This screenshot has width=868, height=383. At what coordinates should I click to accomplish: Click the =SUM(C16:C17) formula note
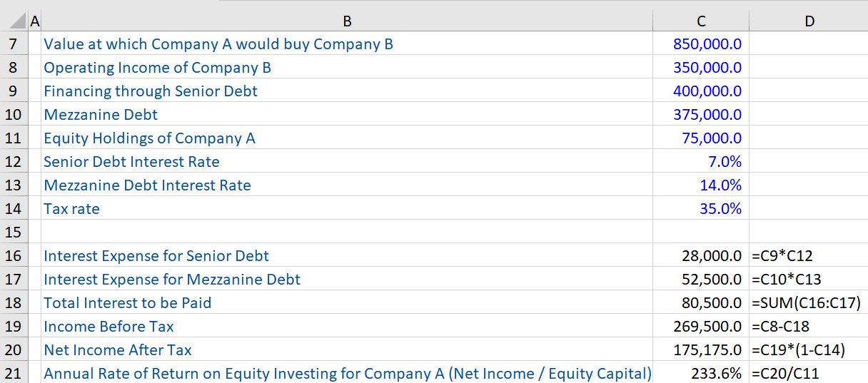[807, 302]
